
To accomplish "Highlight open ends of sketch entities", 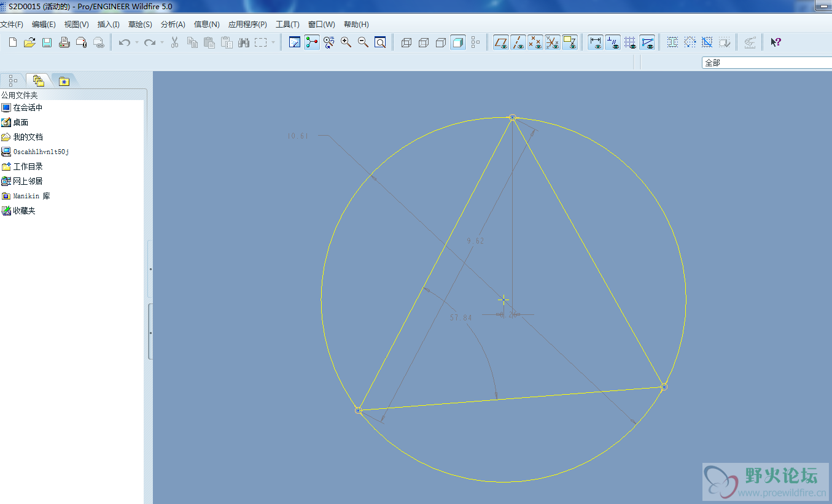I will click(x=690, y=42).
